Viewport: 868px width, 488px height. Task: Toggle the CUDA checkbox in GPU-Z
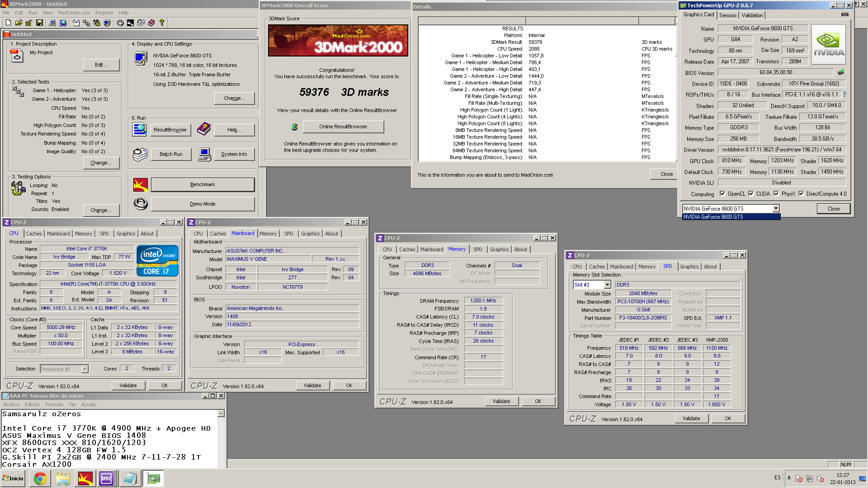pyautogui.click(x=751, y=194)
